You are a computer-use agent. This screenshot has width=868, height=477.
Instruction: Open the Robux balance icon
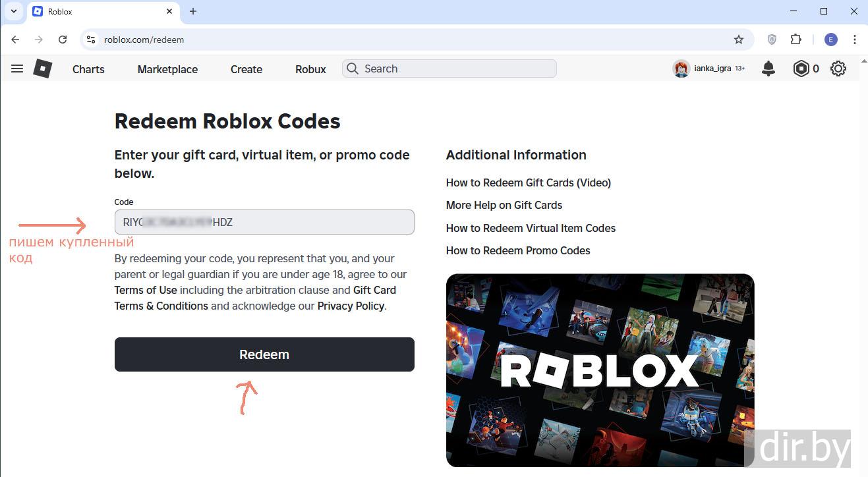click(801, 69)
